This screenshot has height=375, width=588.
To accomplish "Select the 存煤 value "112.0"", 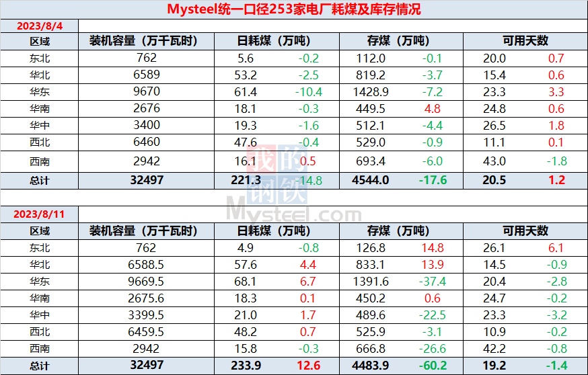I will point(371,58).
